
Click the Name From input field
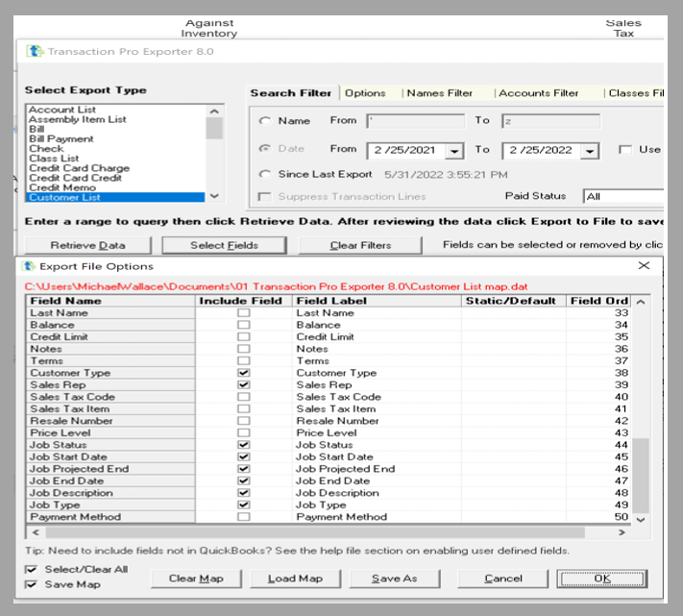(416, 121)
